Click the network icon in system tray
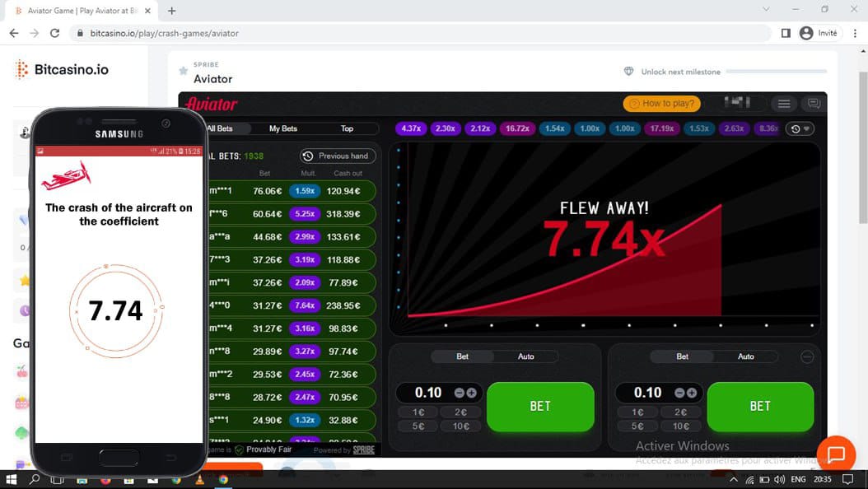Viewport: 868px width, 489px height. coord(749,480)
